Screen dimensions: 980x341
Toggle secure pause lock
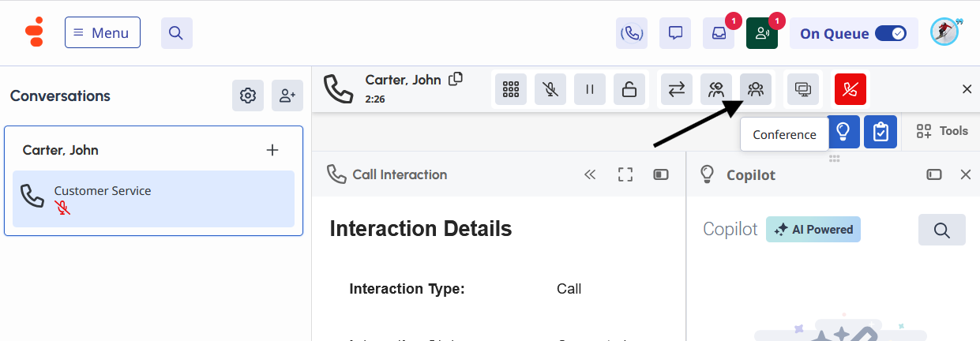(629, 89)
